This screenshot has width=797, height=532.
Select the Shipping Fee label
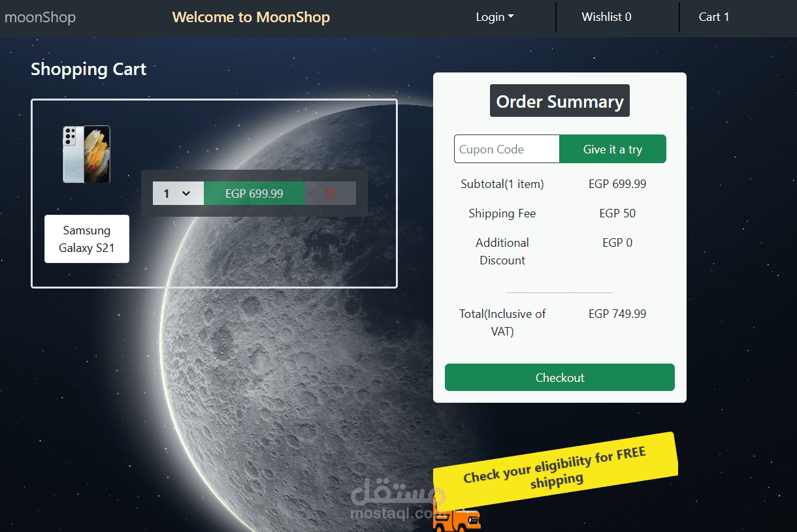(502, 213)
